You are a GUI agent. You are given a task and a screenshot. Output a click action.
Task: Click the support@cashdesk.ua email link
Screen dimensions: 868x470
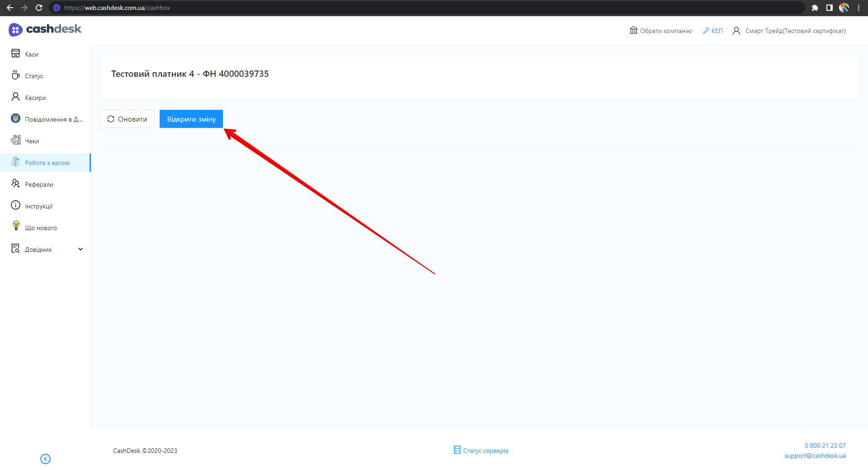pos(815,456)
